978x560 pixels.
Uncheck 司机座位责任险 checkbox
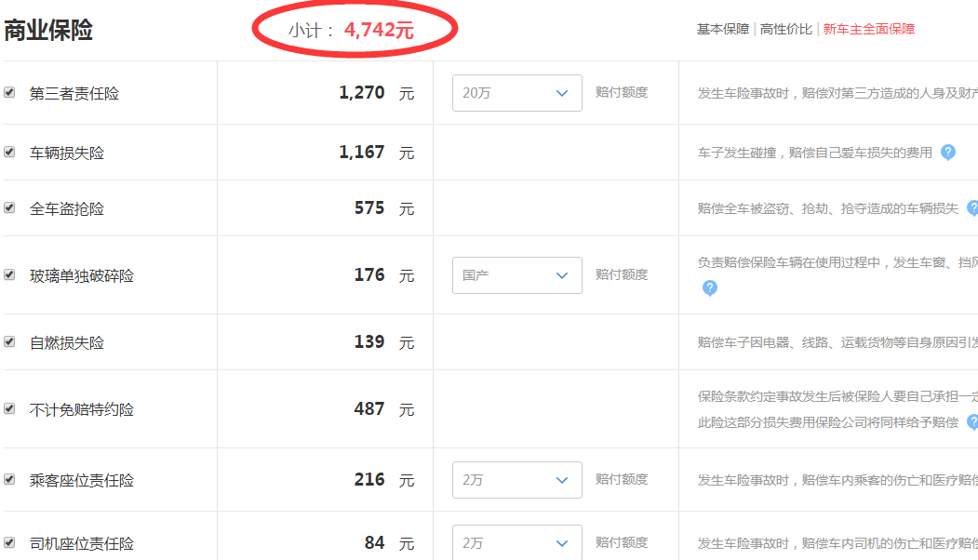(9, 542)
